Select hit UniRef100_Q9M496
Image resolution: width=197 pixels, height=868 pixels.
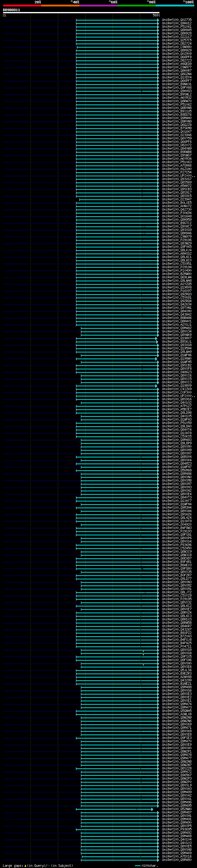pyautogui.click(x=177, y=802)
